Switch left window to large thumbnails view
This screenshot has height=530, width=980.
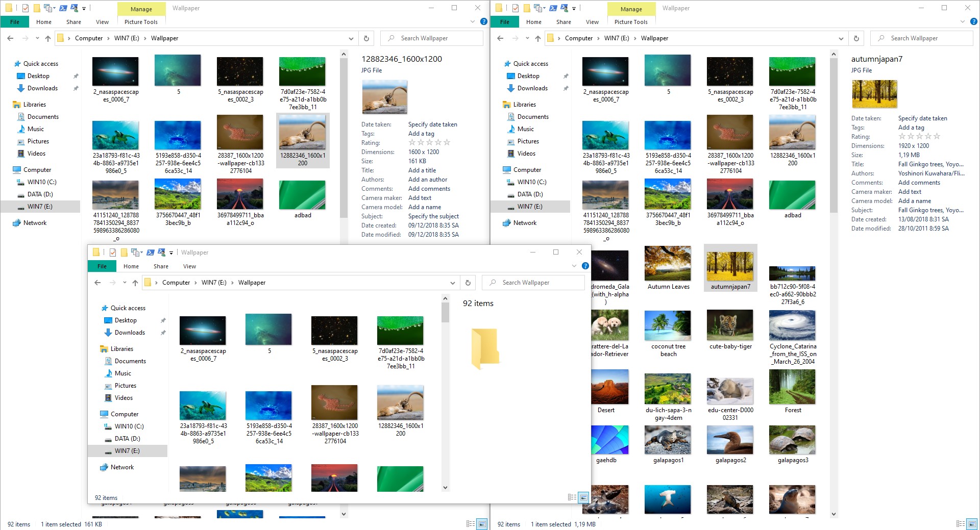(x=482, y=524)
